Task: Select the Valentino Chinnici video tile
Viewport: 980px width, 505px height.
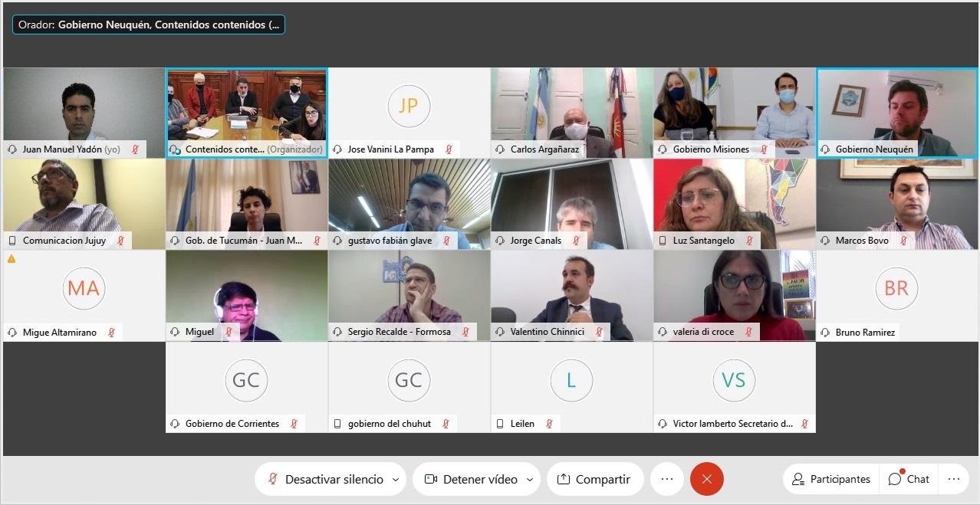Action: tap(571, 295)
